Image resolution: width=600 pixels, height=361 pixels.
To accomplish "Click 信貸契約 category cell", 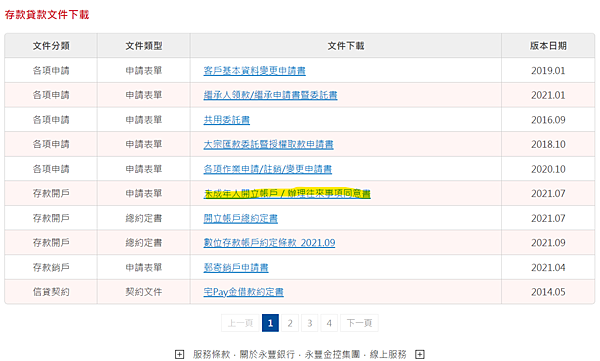I will coord(51,292).
